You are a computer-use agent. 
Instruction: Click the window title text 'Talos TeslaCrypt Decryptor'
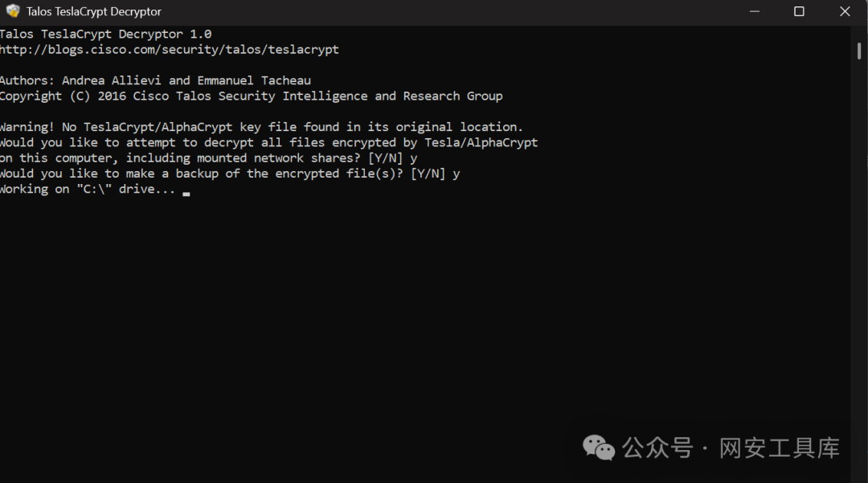(x=93, y=11)
